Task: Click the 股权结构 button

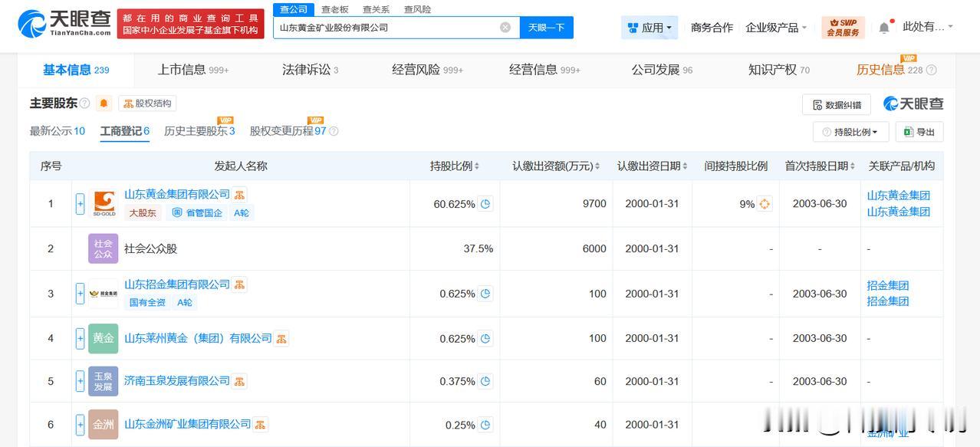Action: point(147,104)
